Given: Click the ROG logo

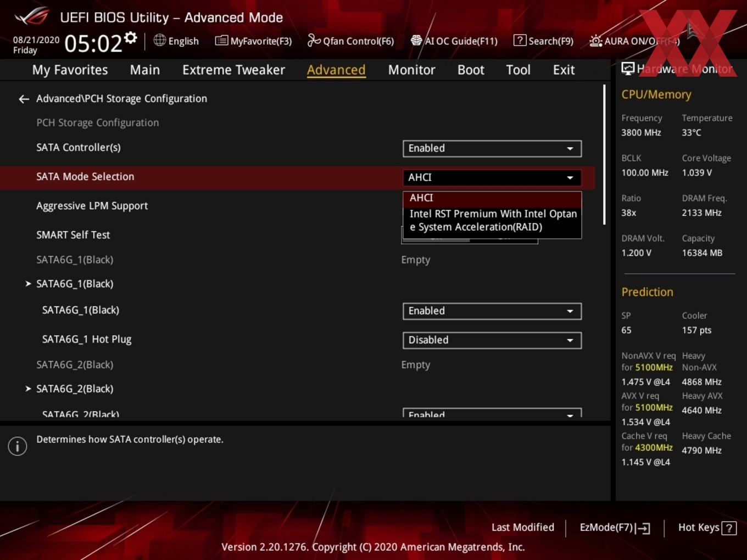Looking at the screenshot, I should [x=32, y=16].
